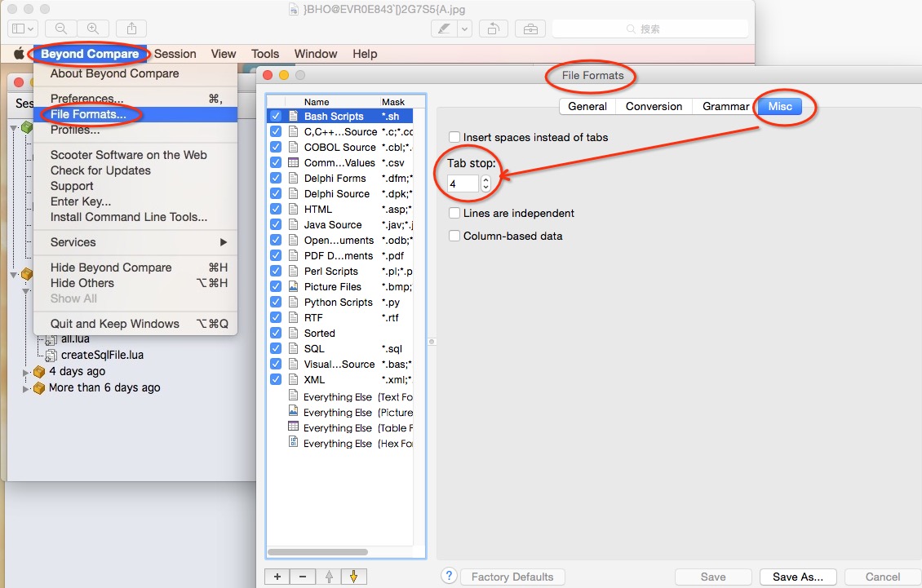Click the format list horizontal scrollbar
Viewport: 922px width, 588px height.
(x=317, y=552)
